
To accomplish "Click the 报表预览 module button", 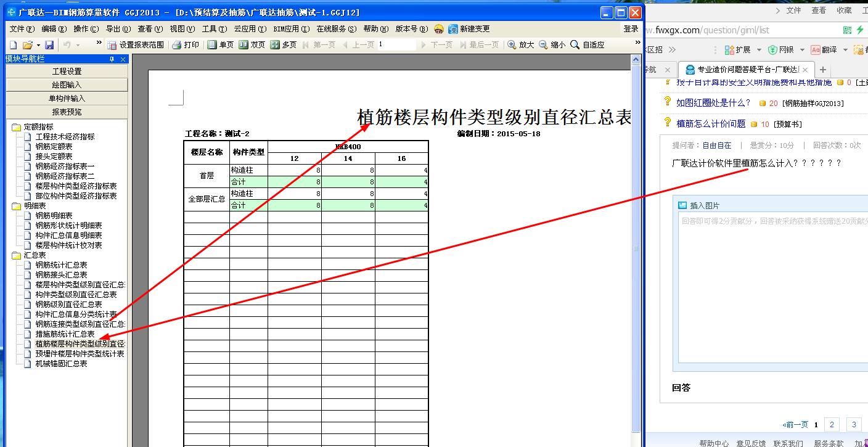I will (67, 112).
